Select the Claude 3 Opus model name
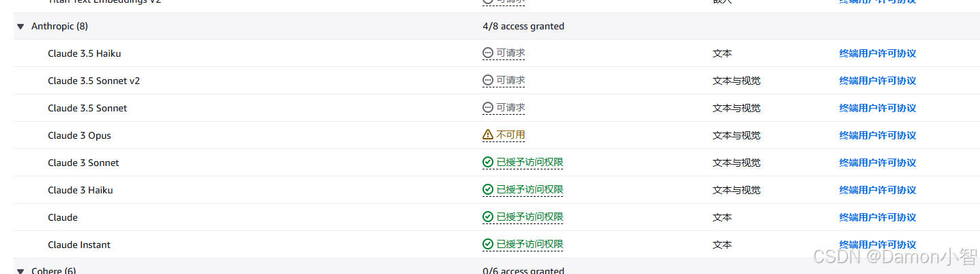980x274 pixels. pos(79,135)
